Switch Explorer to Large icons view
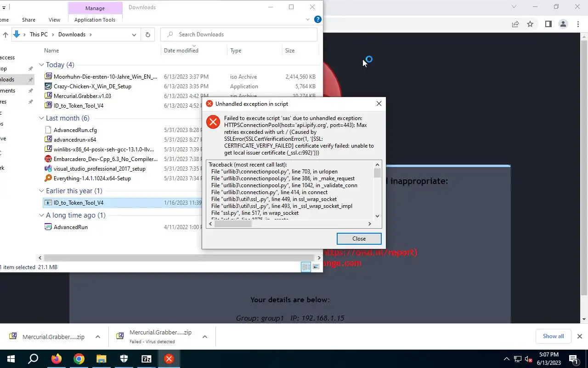 pyautogui.click(x=316, y=267)
